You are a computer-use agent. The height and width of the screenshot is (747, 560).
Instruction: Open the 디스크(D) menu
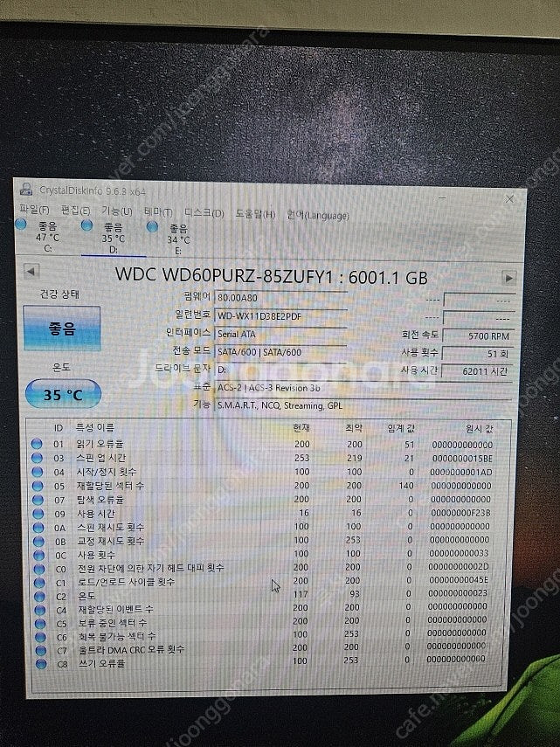tap(204, 213)
